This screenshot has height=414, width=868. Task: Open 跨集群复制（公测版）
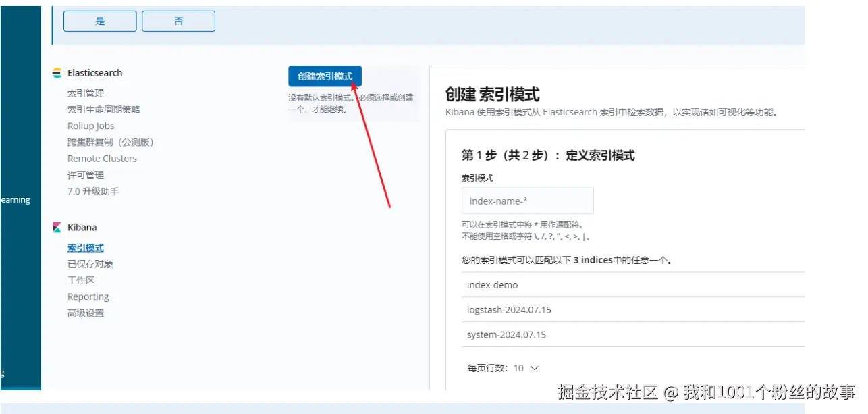click(111, 142)
